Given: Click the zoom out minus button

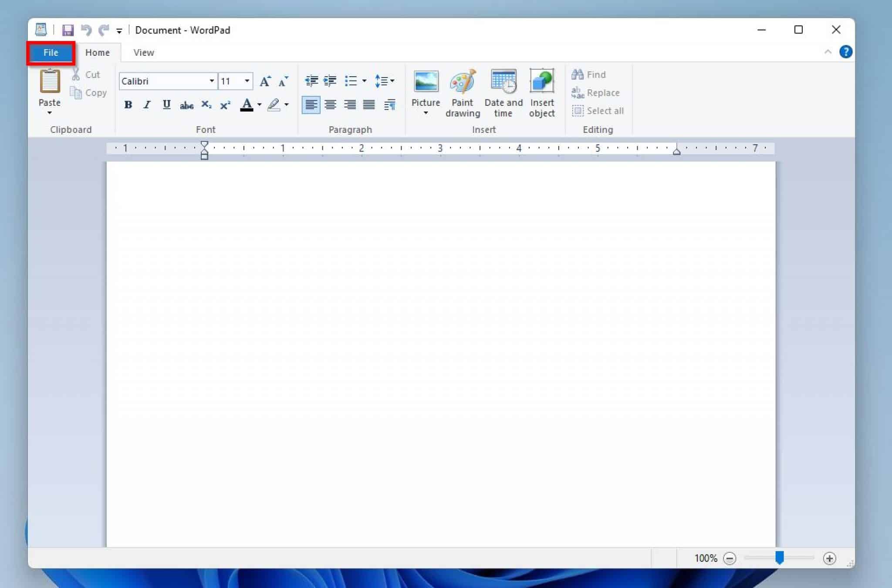Looking at the screenshot, I should (730, 558).
